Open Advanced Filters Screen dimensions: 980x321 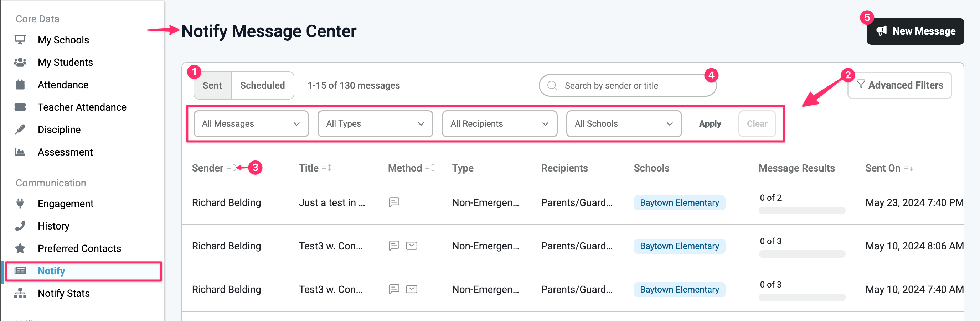click(899, 85)
